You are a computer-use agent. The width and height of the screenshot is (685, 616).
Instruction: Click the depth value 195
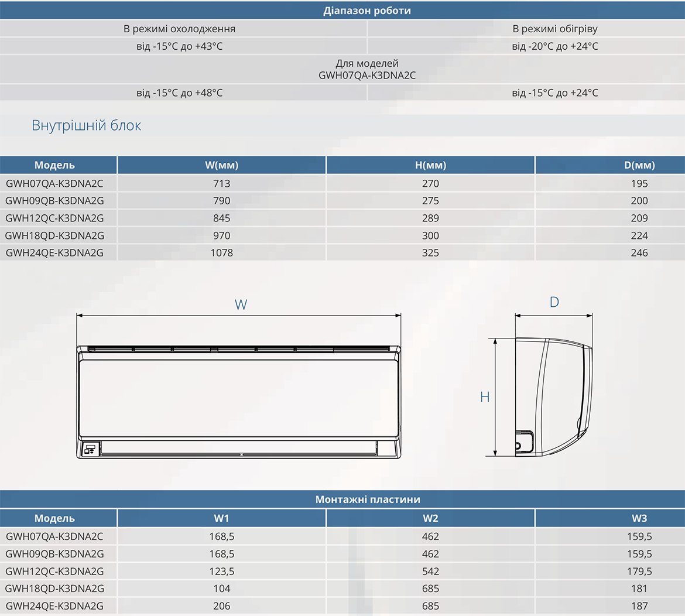point(639,183)
